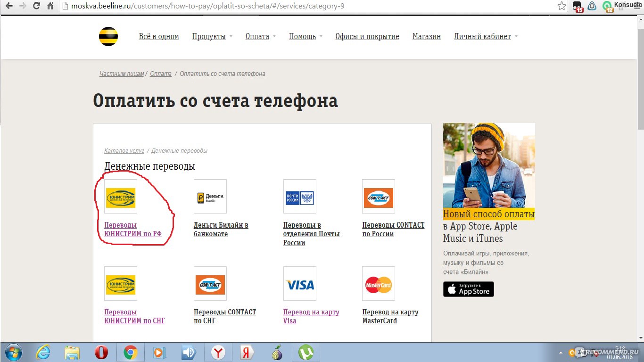Open Переводы ЮНИСТРИМ по СНГ link
This screenshot has width=644, height=362.
point(134,316)
